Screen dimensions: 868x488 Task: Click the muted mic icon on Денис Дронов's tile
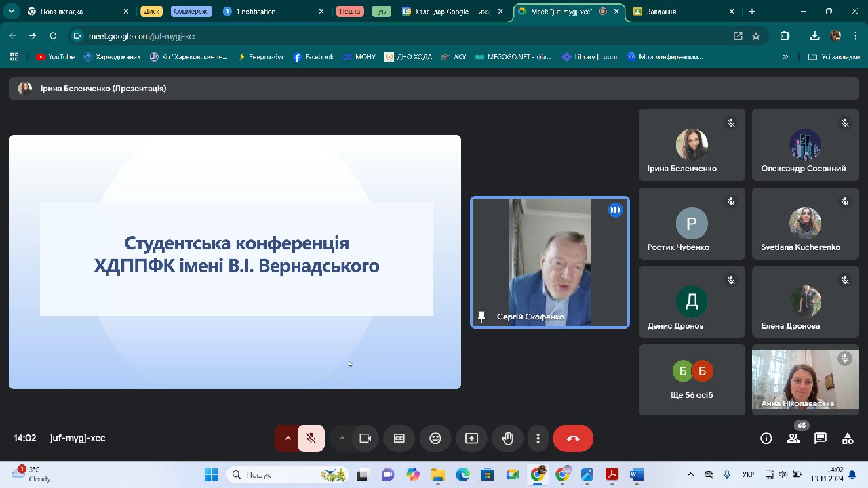tap(731, 280)
